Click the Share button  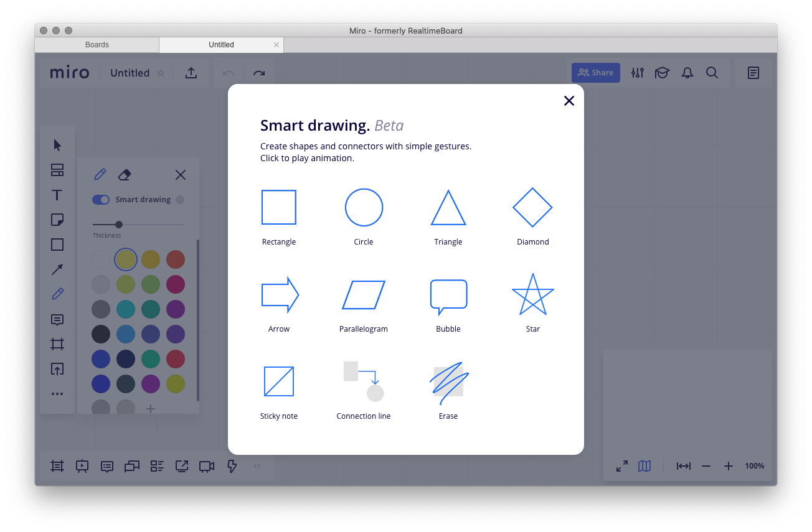(x=596, y=73)
